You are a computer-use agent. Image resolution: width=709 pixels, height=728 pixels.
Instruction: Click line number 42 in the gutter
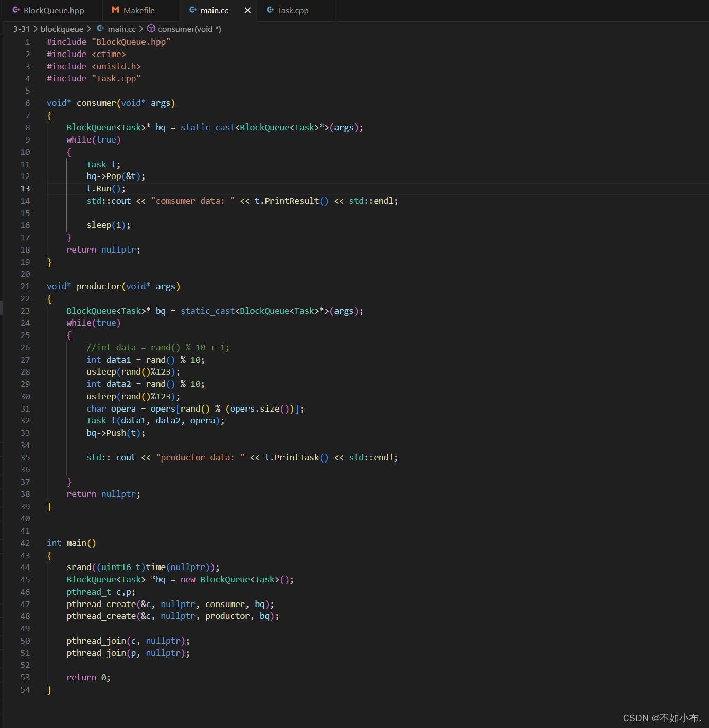pos(25,543)
